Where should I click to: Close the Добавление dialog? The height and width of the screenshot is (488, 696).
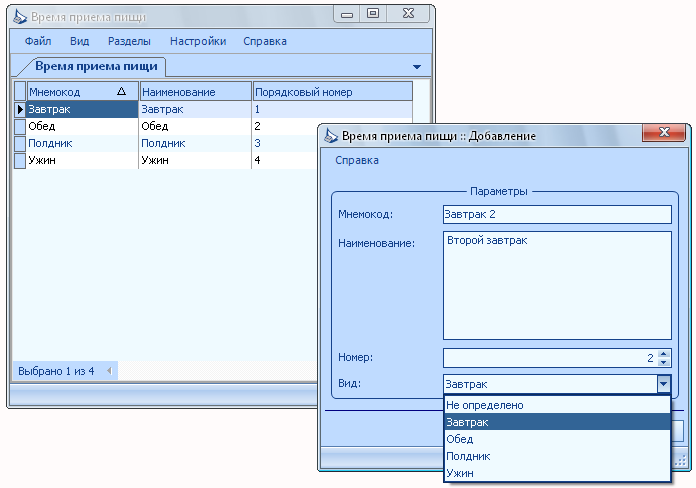coord(664,132)
